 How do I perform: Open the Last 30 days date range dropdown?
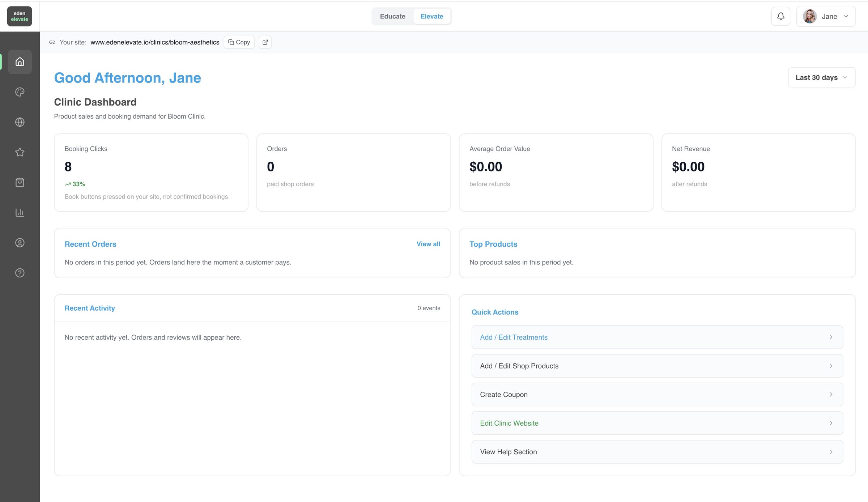(822, 77)
